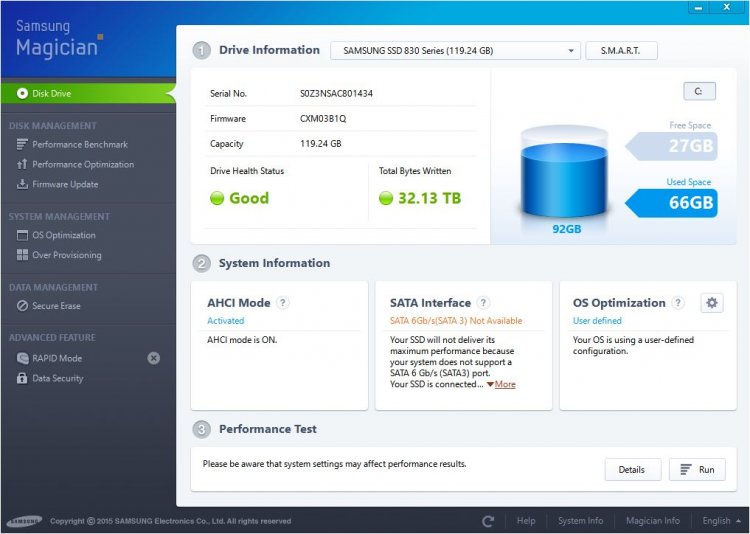Open Secure Erase from sidebar
750x534 pixels.
(56, 306)
